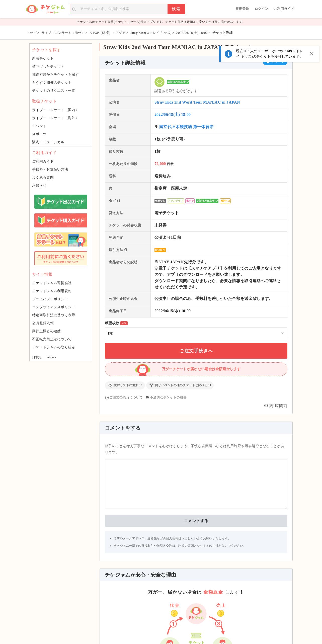The height and width of the screenshot is (644, 322).
Task: Click 検討リストに追加 13 button
Action: 125,385
